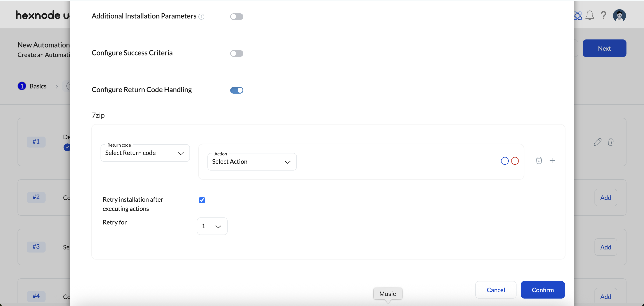Open notifications bell icon
644x306 pixels.
click(x=589, y=16)
